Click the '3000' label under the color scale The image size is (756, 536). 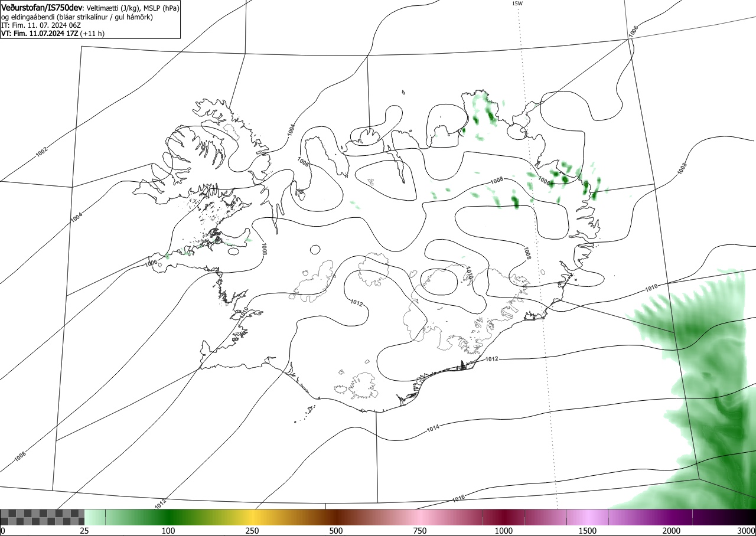[747, 531]
